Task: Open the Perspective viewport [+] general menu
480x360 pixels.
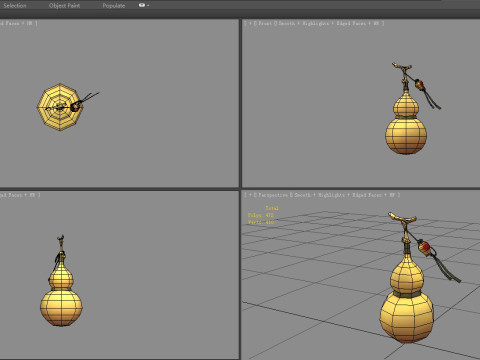Action: coord(250,195)
